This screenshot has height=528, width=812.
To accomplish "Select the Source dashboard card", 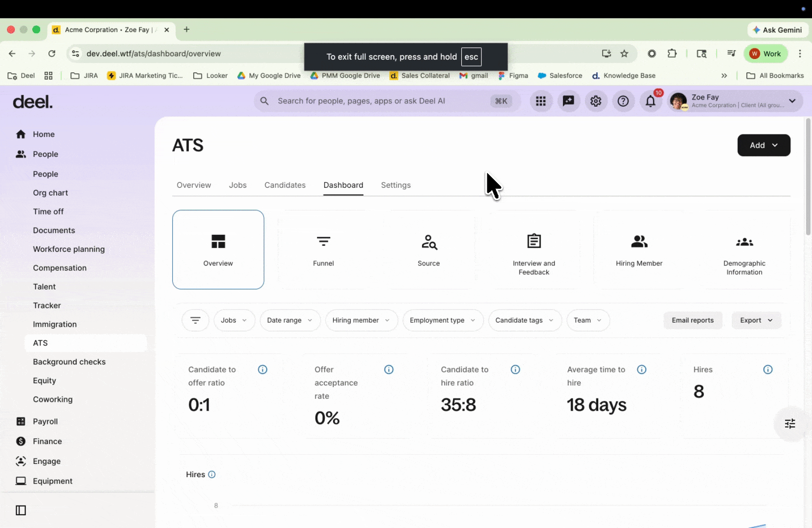I will (429, 249).
